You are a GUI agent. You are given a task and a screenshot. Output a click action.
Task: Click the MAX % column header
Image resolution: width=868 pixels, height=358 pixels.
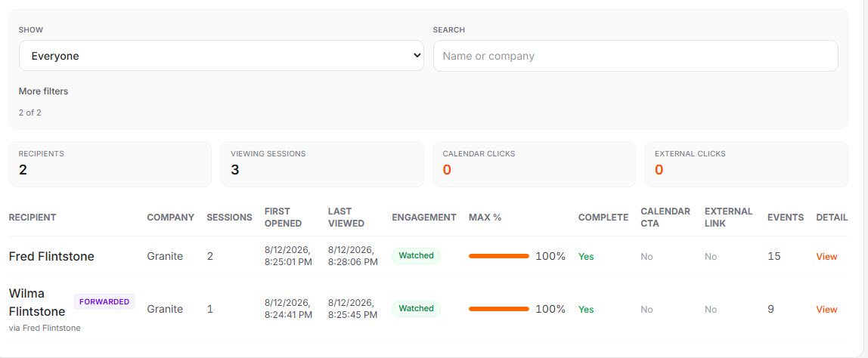pos(485,218)
